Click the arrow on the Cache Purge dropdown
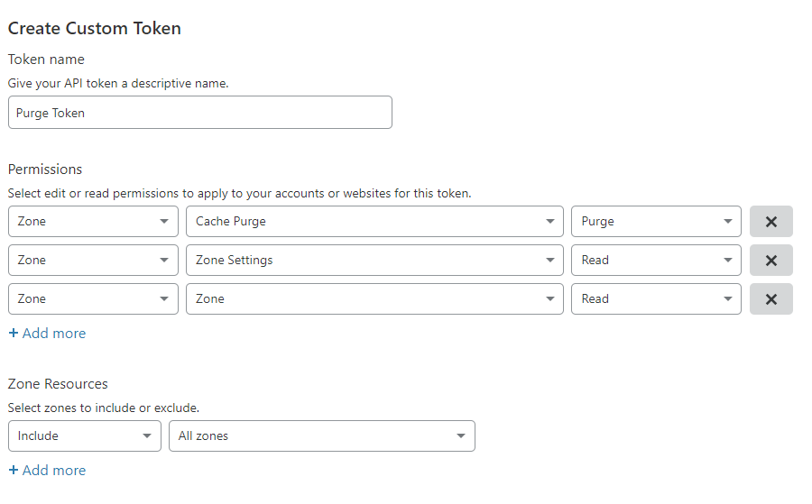 click(549, 222)
